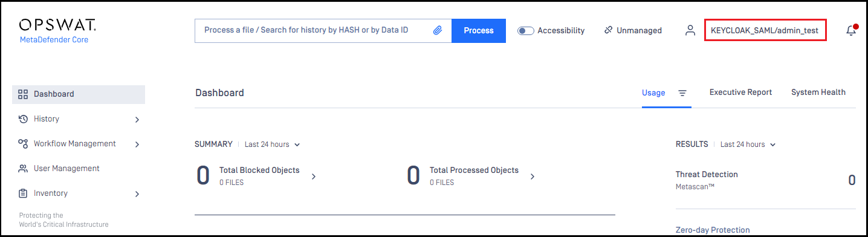Screen dimensions: 868x237
Task: Switch to the System Health tab
Action: click(818, 93)
